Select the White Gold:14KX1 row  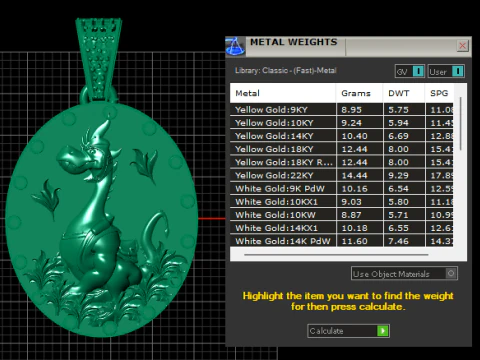341,228
